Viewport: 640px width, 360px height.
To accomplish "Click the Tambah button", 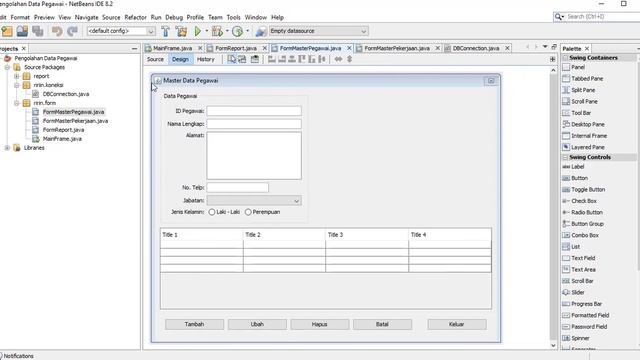I will tap(194, 324).
